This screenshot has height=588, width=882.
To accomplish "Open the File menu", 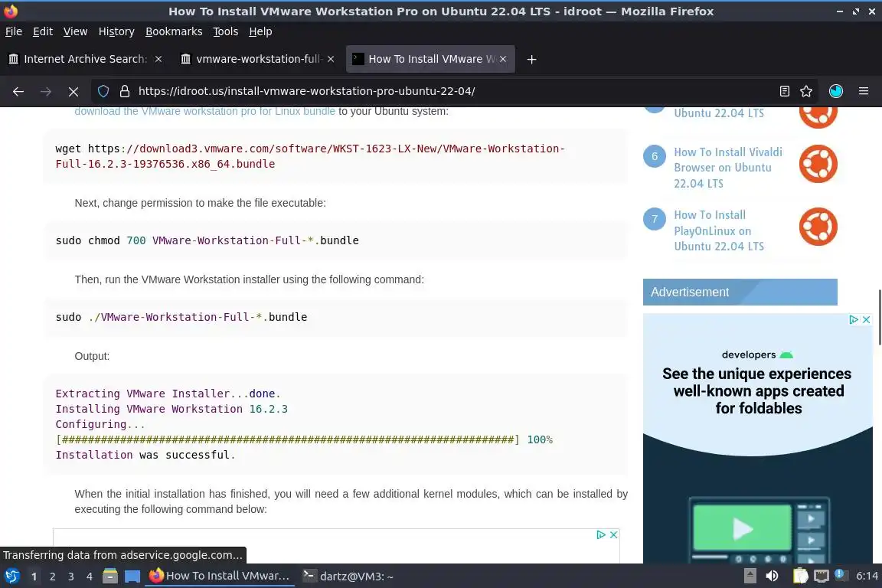I will pos(14,31).
